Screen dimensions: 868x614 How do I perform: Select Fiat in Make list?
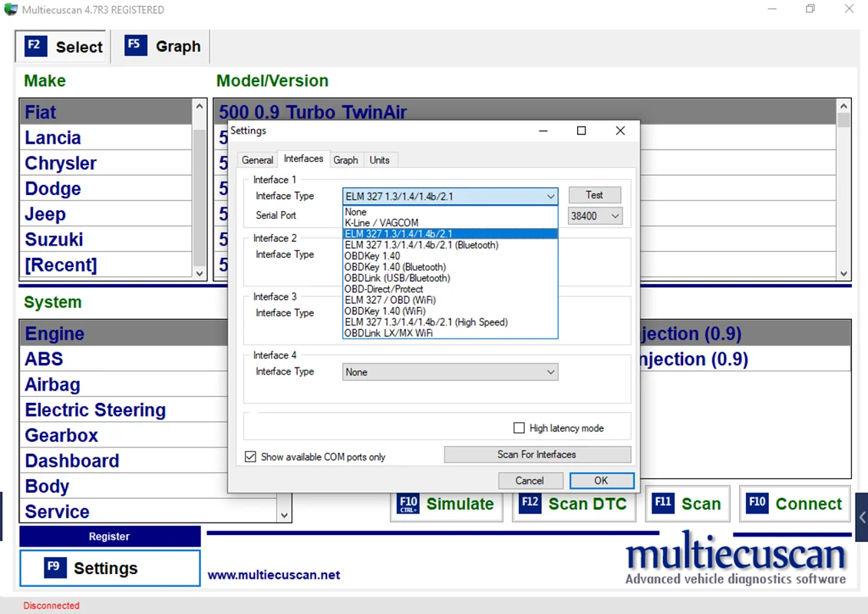[x=106, y=112]
